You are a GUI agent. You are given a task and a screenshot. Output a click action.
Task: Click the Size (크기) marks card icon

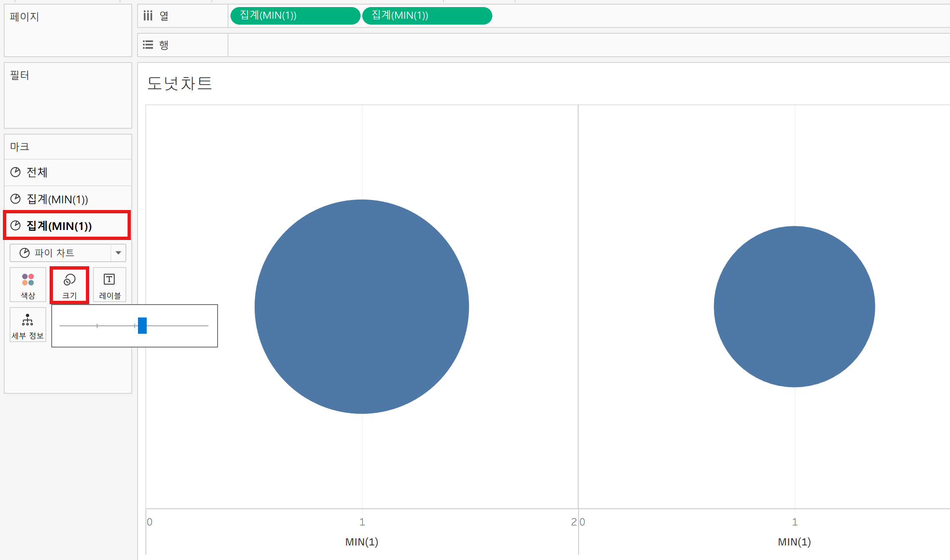(69, 280)
